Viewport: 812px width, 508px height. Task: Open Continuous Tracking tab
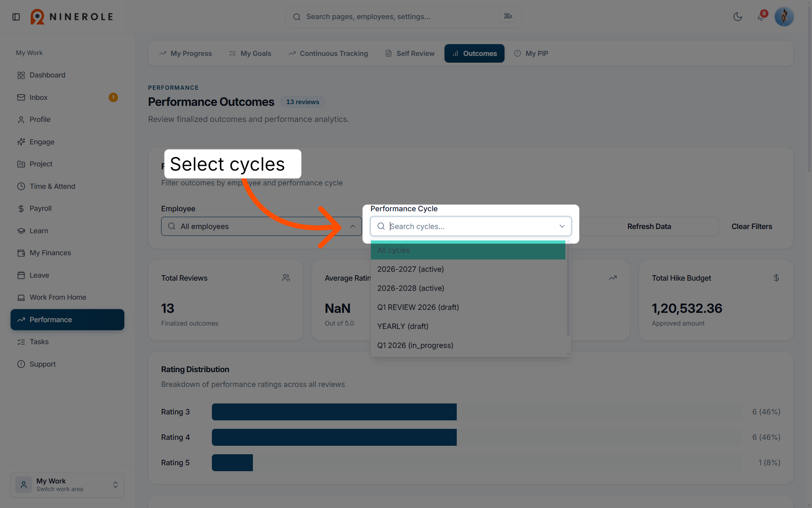point(328,53)
